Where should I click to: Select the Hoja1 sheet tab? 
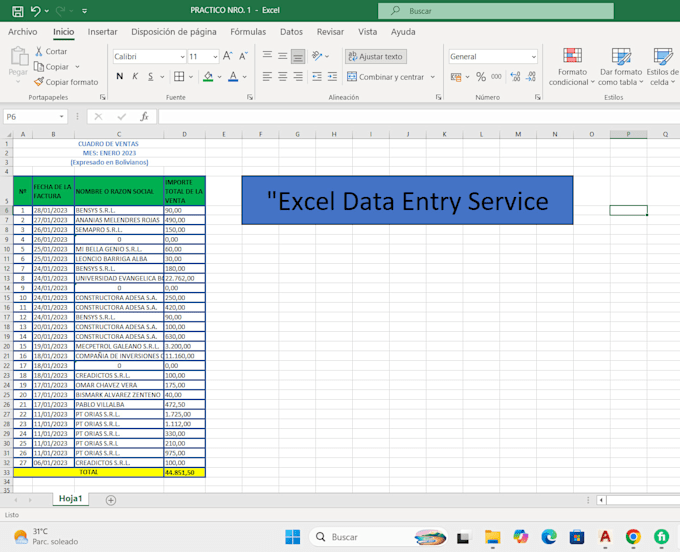click(x=70, y=499)
